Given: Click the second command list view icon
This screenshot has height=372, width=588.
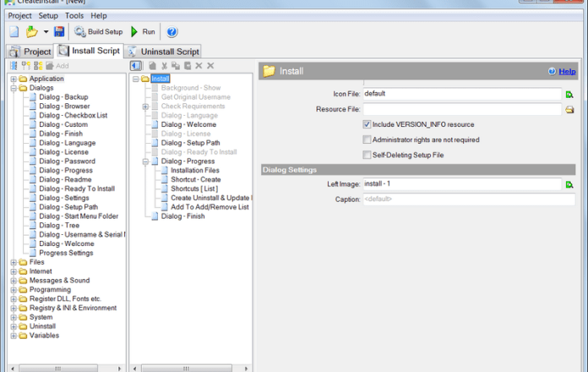Looking at the screenshot, I should (26, 66).
